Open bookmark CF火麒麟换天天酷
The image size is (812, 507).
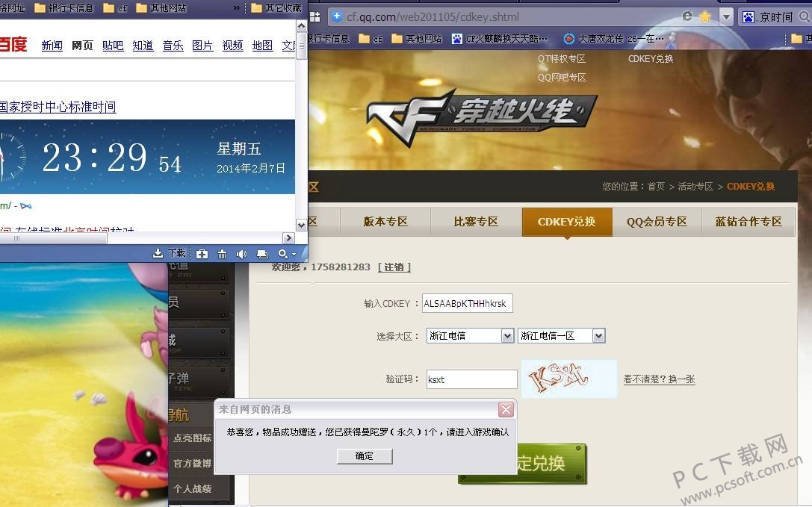pos(499,38)
